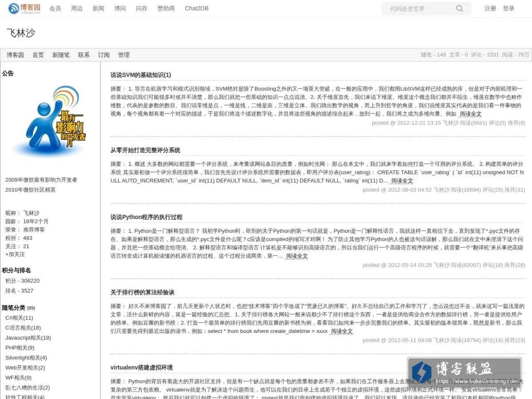The width and height of the screenshot is (532, 399).
Task: Open category Web开发相关(2)
Action: pos(25,368)
